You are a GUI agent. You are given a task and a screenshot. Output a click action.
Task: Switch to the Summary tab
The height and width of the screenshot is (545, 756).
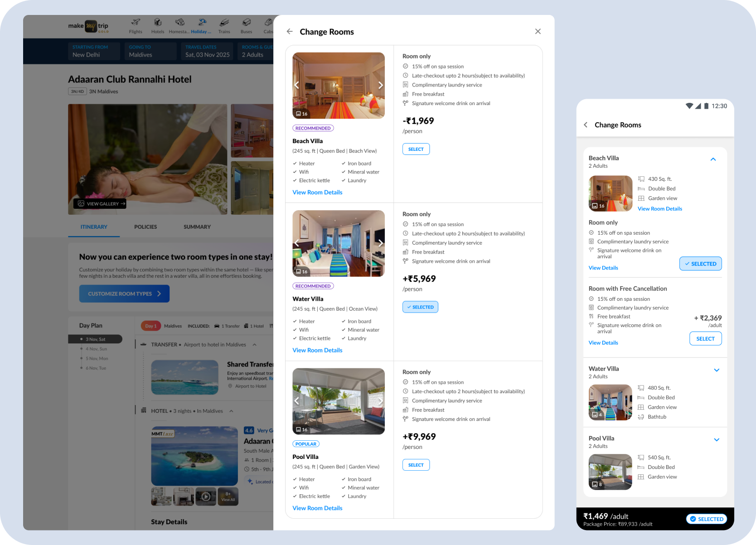point(197,227)
